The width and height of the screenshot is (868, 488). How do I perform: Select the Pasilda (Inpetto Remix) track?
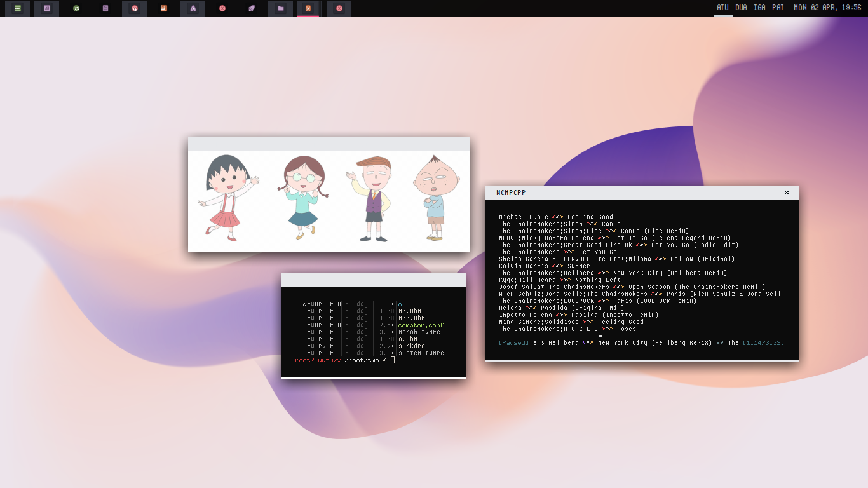click(x=579, y=315)
